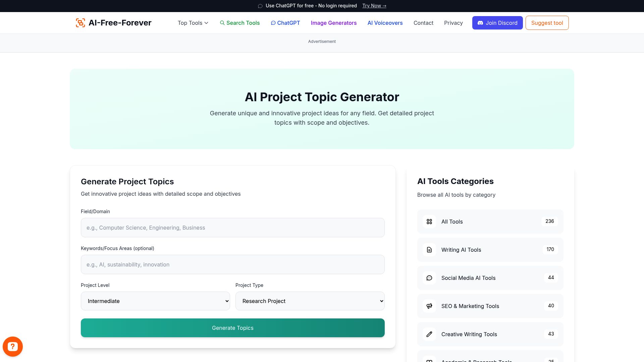Open the Contact page
This screenshot has height=362, width=644.
tap(423, 23)
